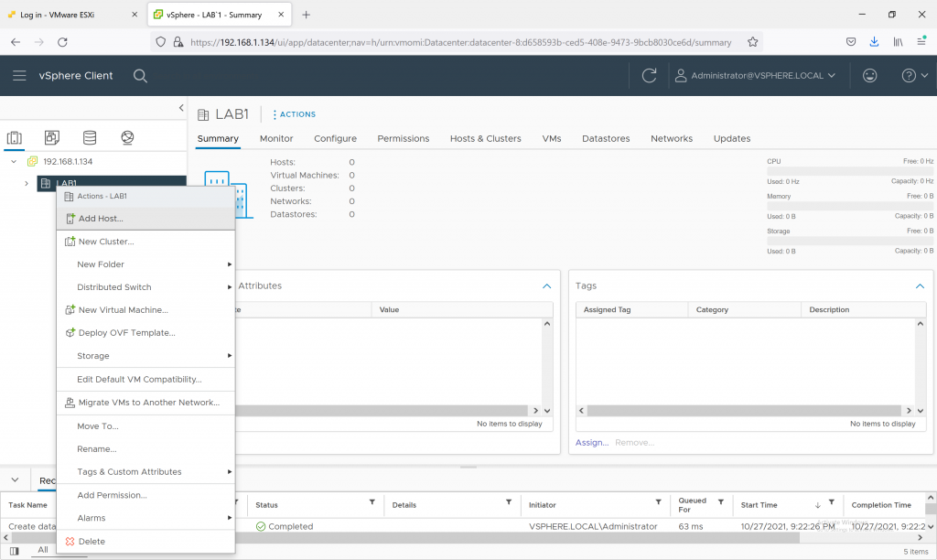
Task: Open the Administrator@VSPHERE.LOCAL user menu
Action: click(x=755, y=75)
